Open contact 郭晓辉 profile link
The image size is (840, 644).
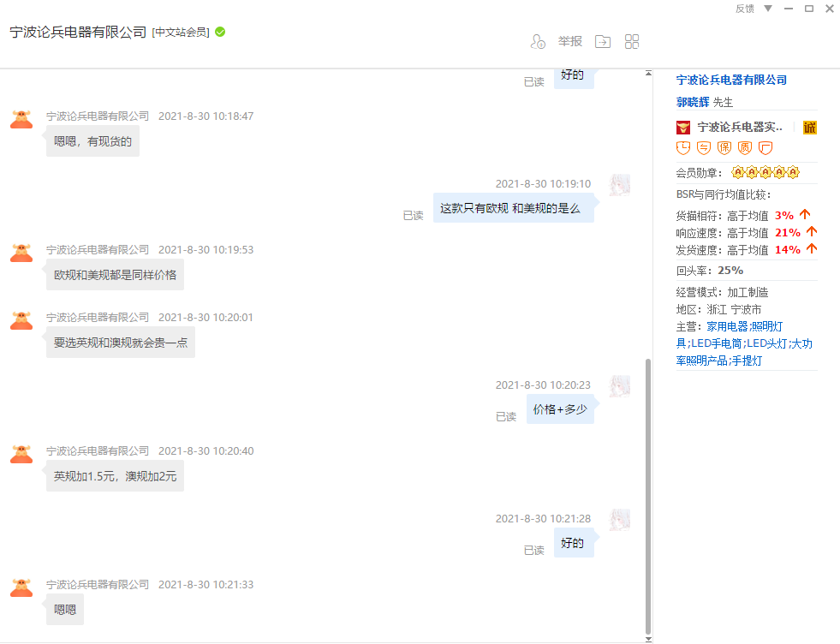693,102
